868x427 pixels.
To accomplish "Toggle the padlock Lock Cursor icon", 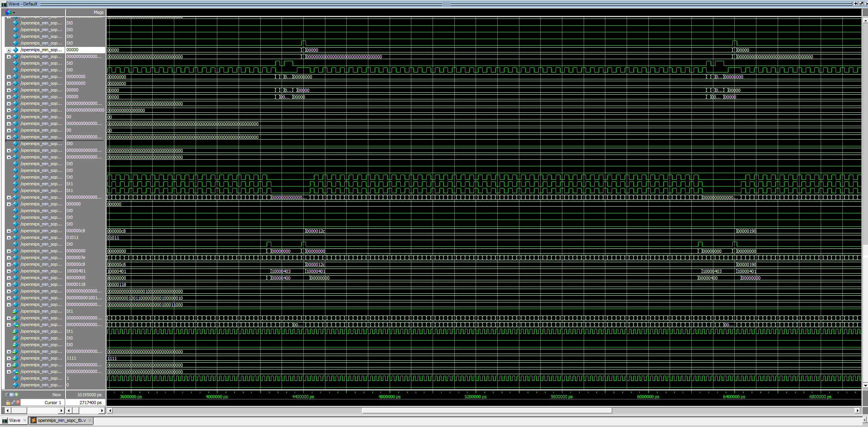I will 8,402.
